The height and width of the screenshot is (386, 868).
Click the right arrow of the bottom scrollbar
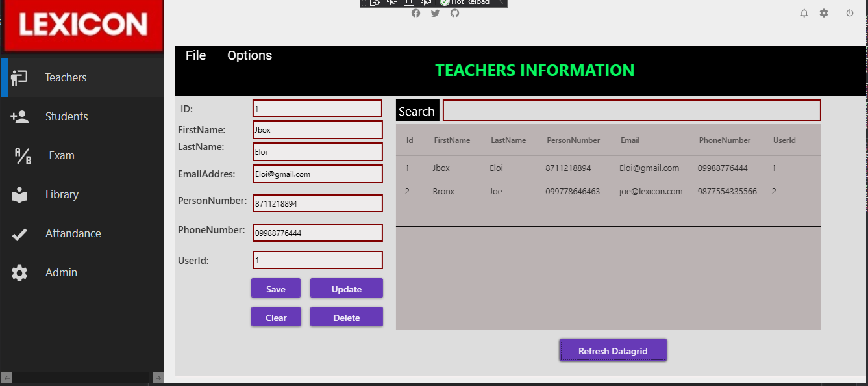tap(158, 377)
